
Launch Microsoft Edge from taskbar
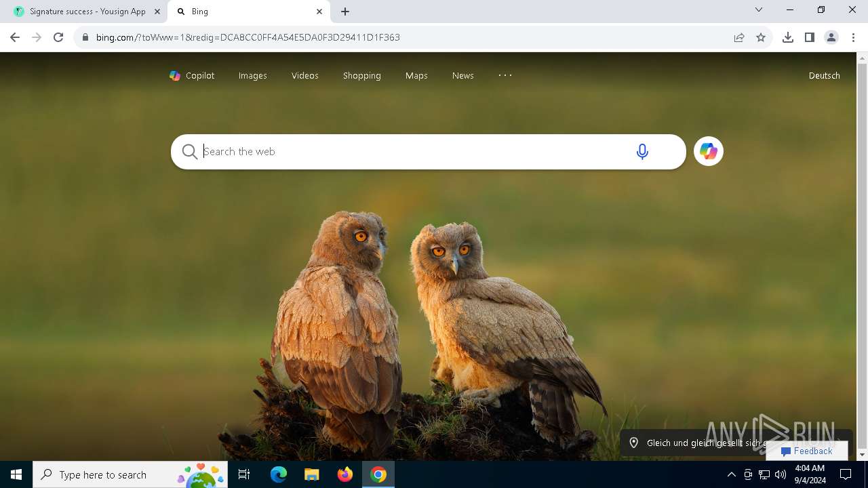coord(279,474)
